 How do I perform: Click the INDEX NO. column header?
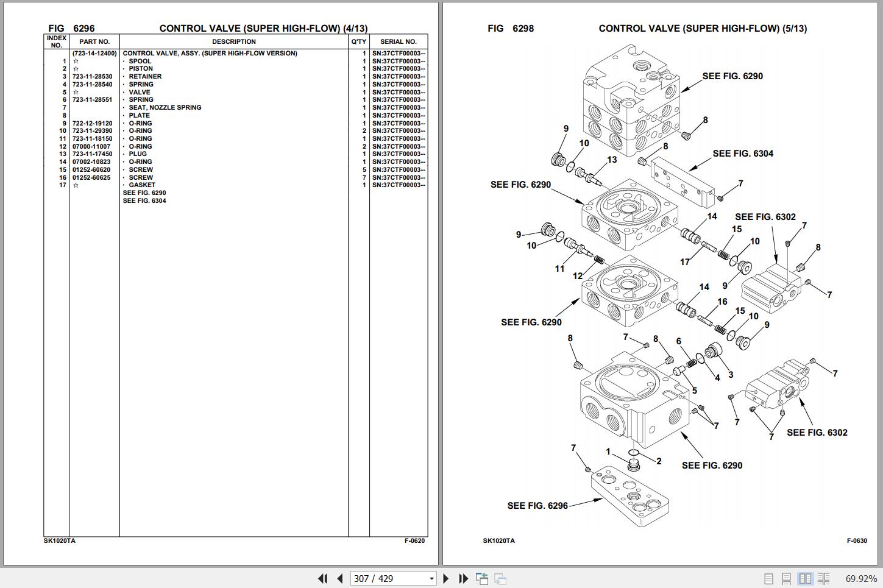[x=57, y=41]
